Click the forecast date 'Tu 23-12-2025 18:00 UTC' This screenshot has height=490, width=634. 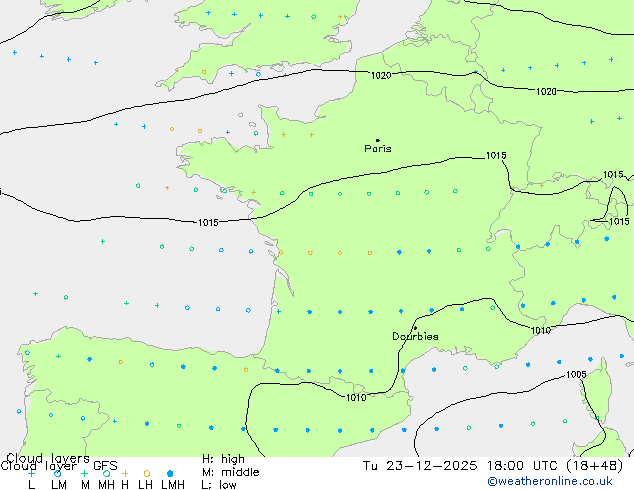(x=461, y=466)
